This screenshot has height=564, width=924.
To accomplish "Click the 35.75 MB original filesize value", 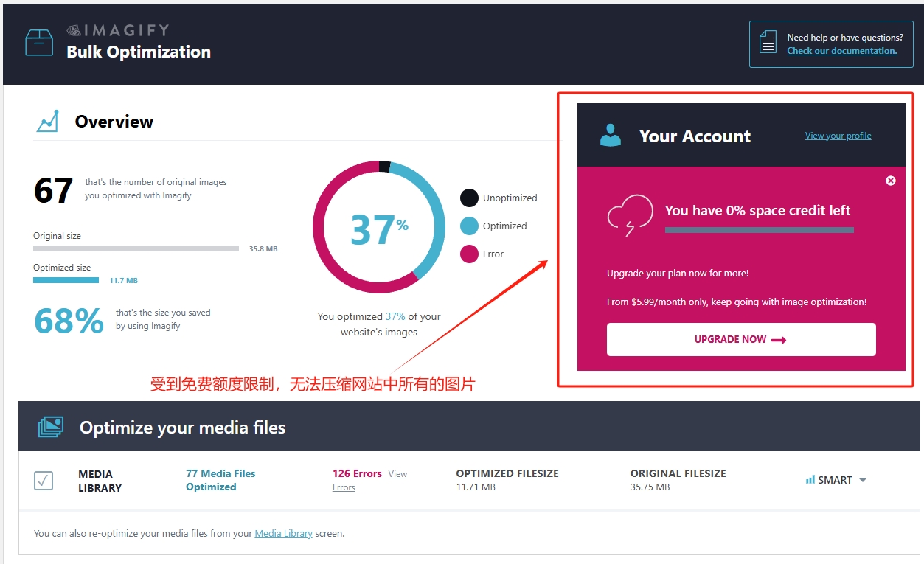I will tap(650, 487).
